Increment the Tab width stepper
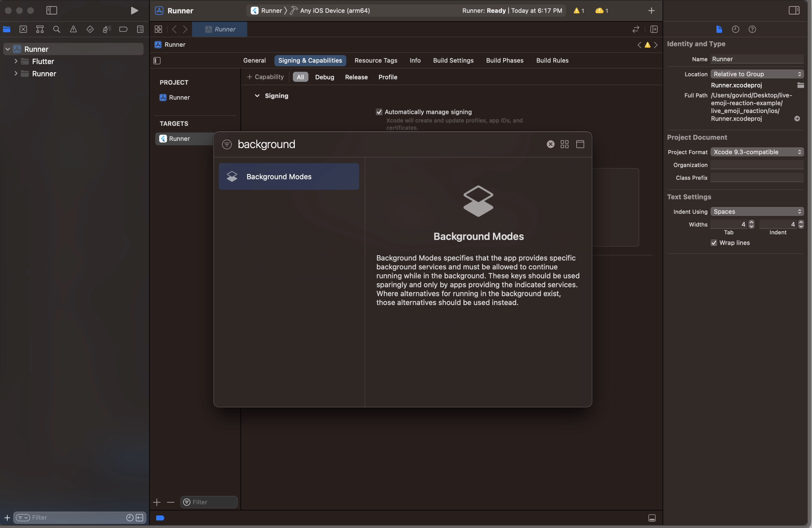Image resolution: width=812 pixels, height=528 pixels. (751, 222)
